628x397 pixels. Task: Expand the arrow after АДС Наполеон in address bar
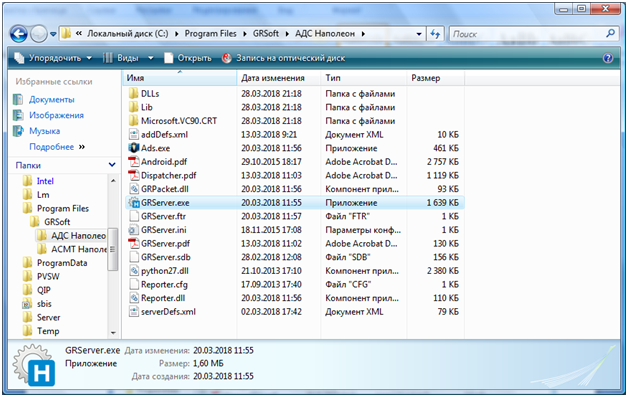pyautogui.click(x=363, y=34)
